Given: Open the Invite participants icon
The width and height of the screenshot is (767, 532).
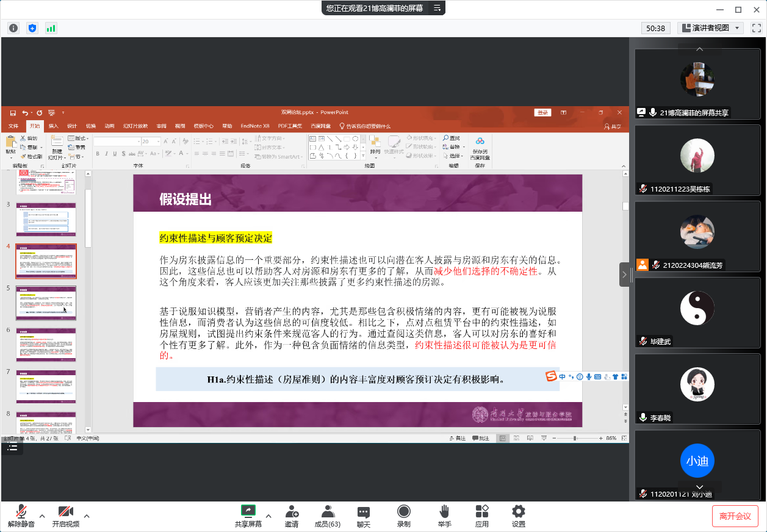Looking at the screenshot, I should pos(292,516).
